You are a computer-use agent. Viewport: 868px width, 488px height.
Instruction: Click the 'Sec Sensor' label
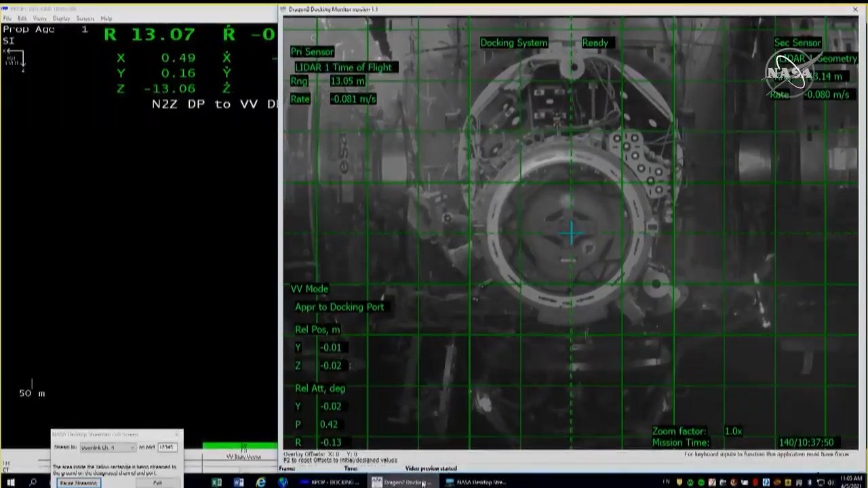pos(797,43)
